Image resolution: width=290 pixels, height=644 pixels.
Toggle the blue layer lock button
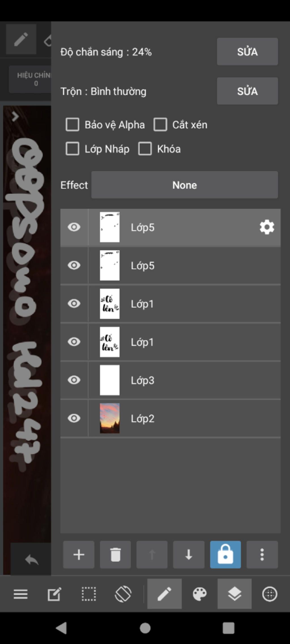[225, 555]
